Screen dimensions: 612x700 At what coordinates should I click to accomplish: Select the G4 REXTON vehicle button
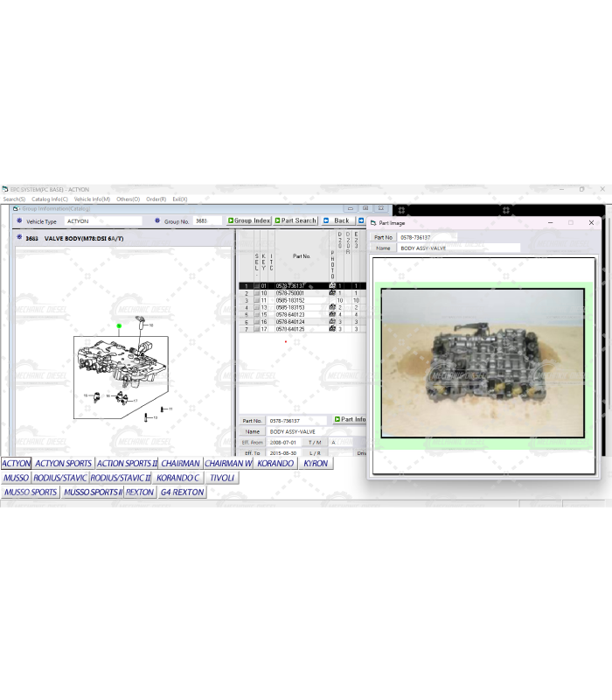click(182, 493)
